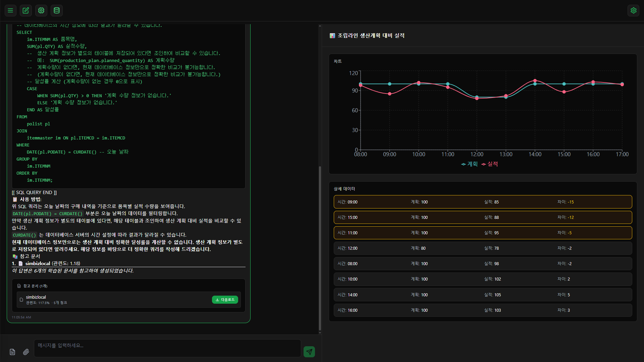Image resolution: width=644 pixels, height=362 pixels.
Task: Focus the 메시지를 입력하세요 input field
Action: click(x=167, y=348)
